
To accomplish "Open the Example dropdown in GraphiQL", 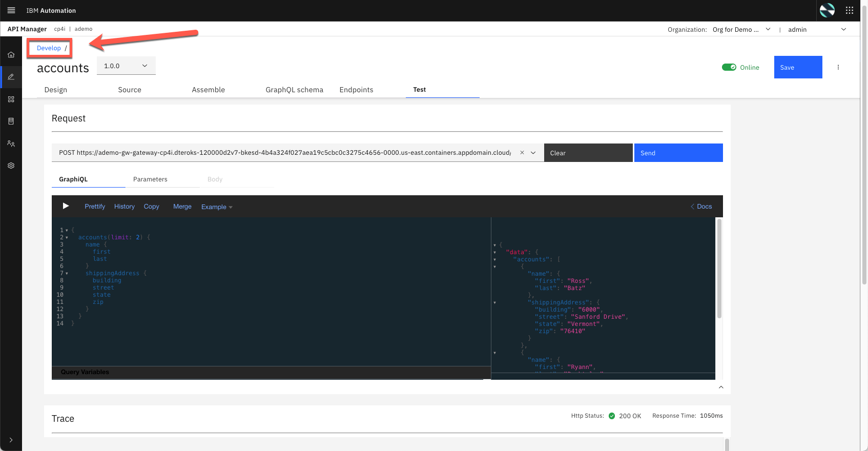I will [217, 207].
